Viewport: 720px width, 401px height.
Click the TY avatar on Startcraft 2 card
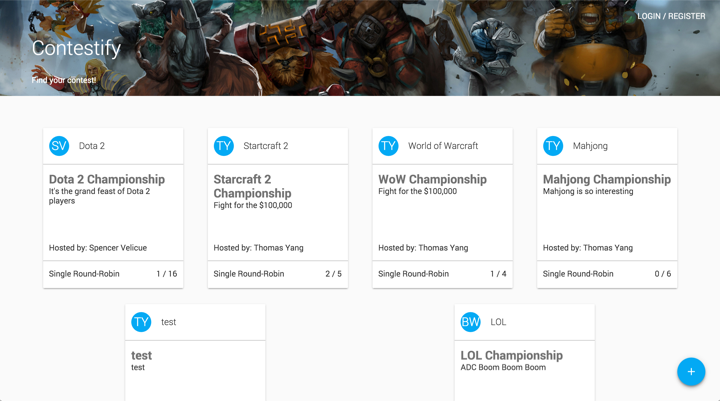click(x=224, y=146)
